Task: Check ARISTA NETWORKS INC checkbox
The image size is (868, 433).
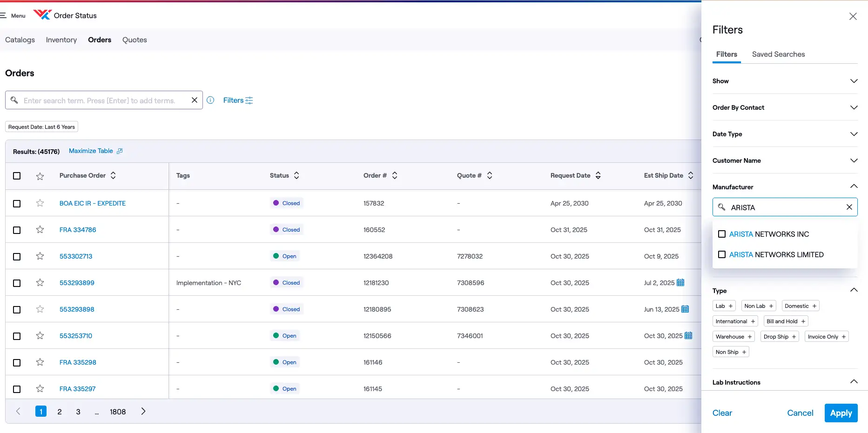Action: pyautogui.click(x=722, y=234)
